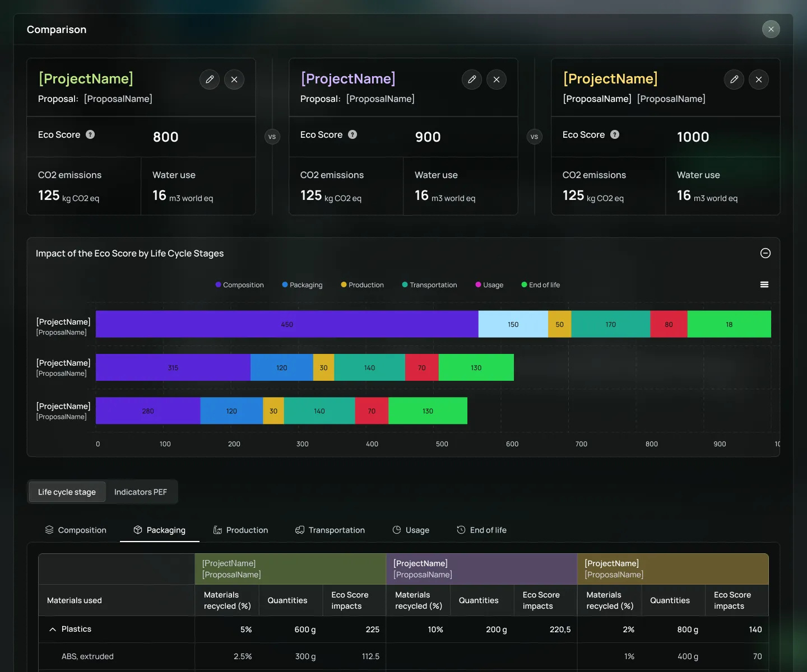
Task: Edit the first project card with pencil icon
Action: pos(210,80)
